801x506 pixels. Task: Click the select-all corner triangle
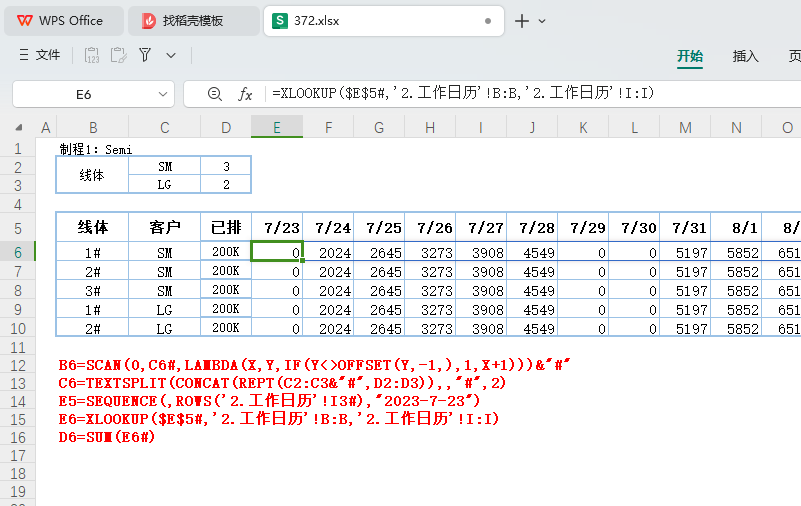point(19,127)
